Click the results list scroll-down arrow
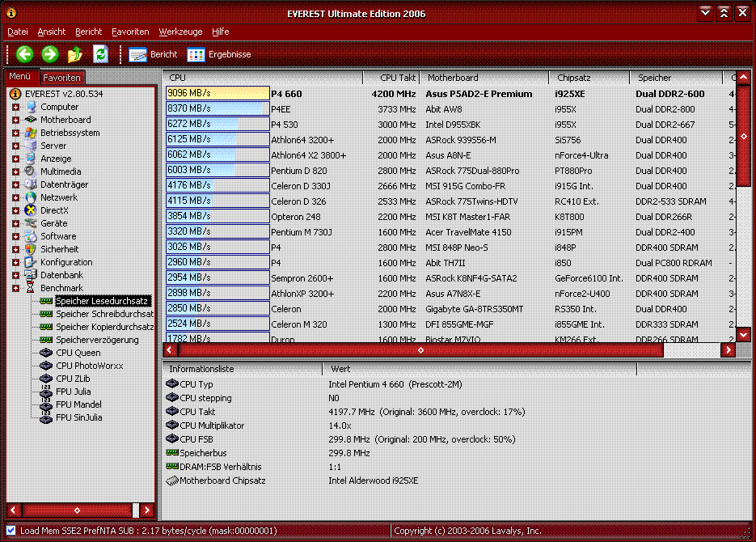The height and width of the screenshot is (542, 756). coord(743,334)
